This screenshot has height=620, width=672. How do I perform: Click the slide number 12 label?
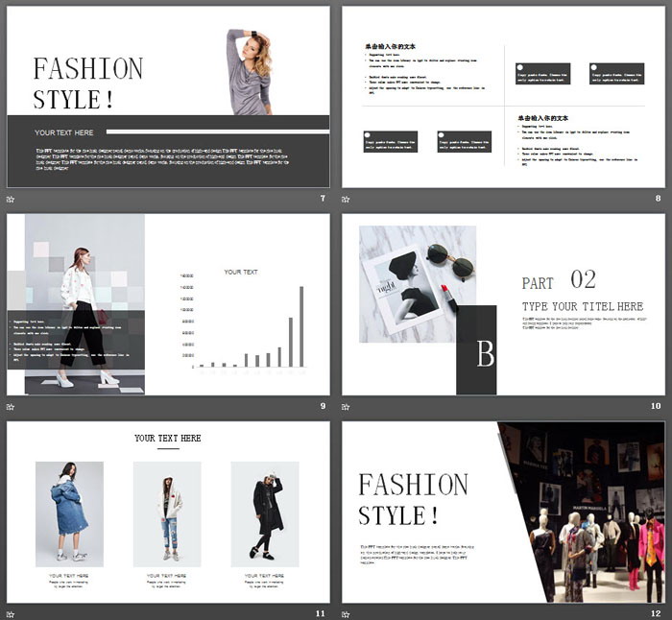(656, 613)
